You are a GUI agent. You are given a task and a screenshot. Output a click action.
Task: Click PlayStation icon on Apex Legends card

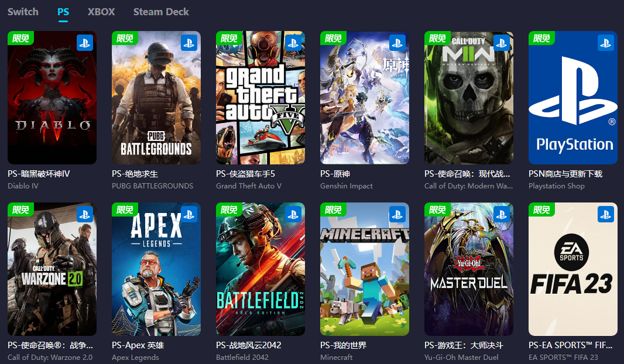click(189, 214)
